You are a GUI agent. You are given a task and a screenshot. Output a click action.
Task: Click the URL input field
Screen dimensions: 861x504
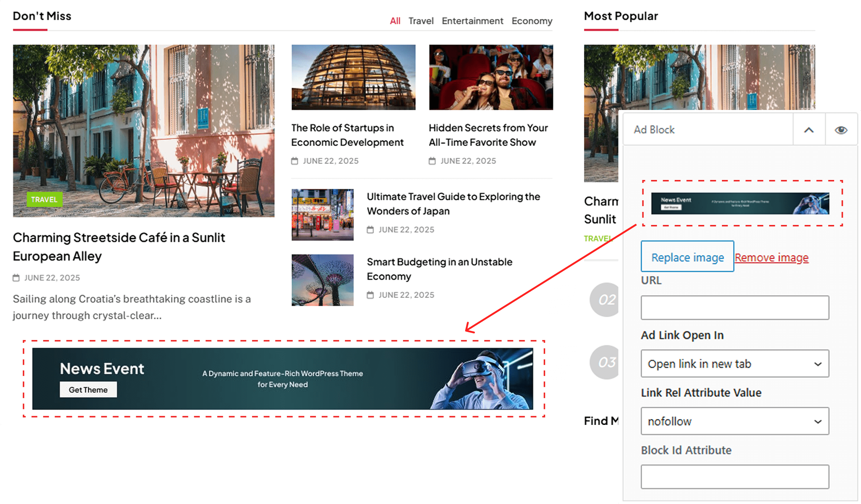[x=735, y=307]
